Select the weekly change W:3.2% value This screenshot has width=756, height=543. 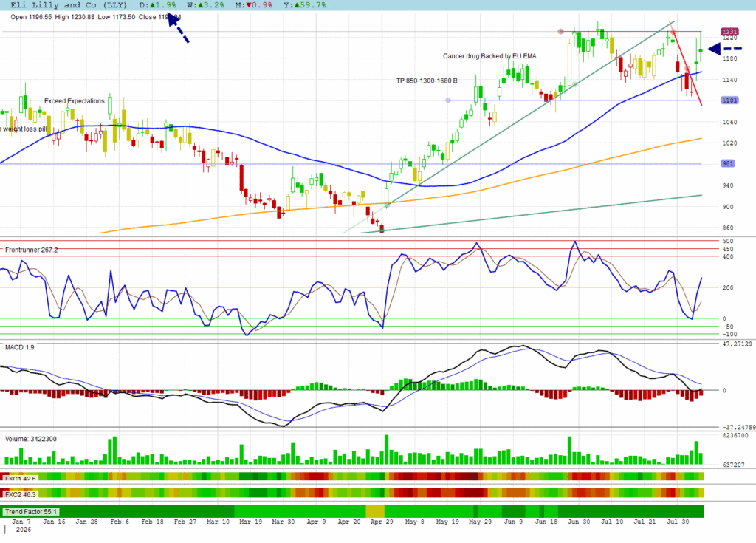coord(206,5)
